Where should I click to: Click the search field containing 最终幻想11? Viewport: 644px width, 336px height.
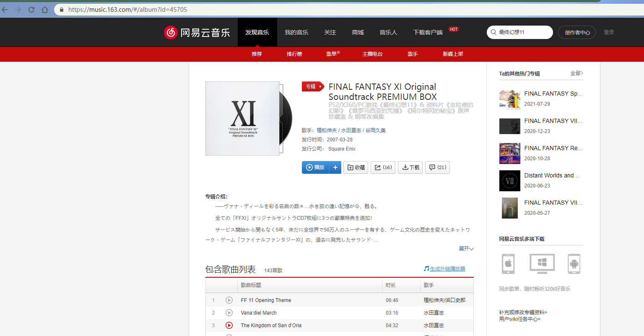[x=523, y=32]
